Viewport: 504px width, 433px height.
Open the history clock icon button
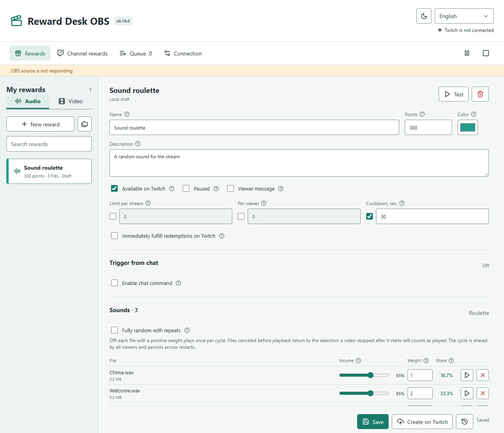coord(465,422)
